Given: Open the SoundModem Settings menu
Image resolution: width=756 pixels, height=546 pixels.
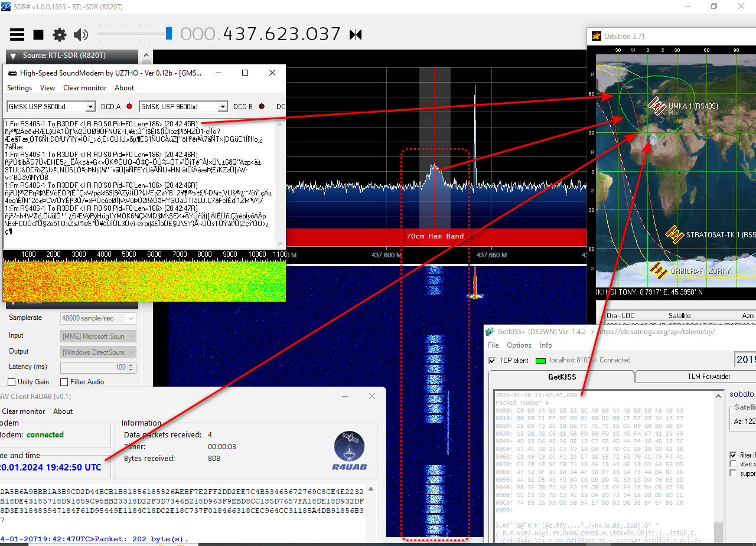Looking at the screenshot, I should click(19, 88).
